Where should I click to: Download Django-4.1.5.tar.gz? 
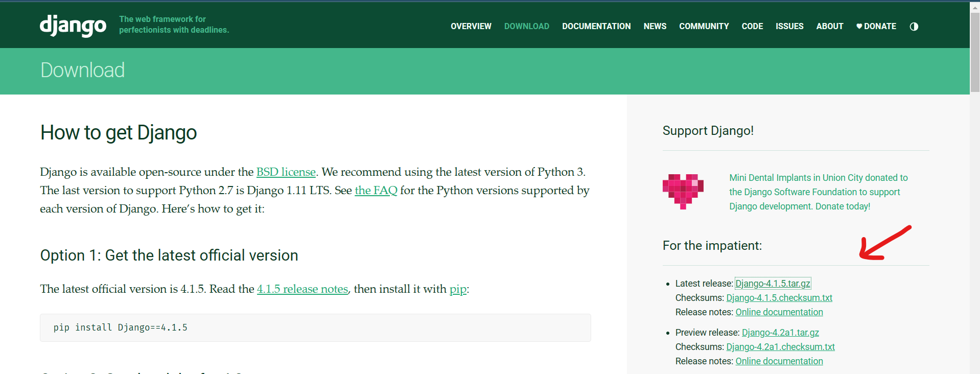[773, 284]
